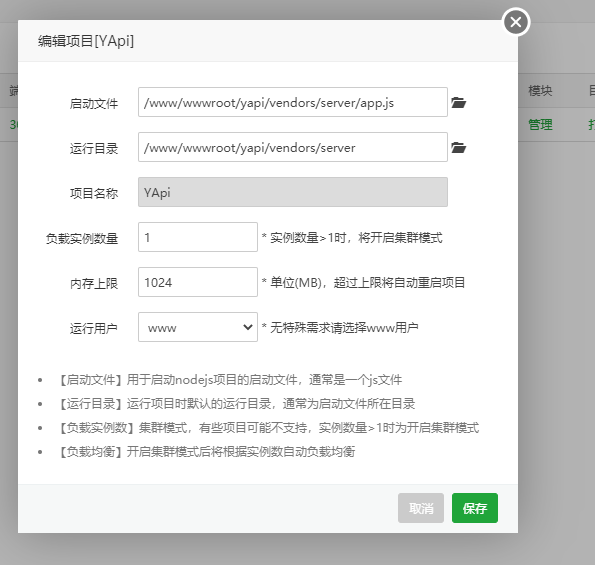Click the 【负载实例数】 help note

[267, 428]
